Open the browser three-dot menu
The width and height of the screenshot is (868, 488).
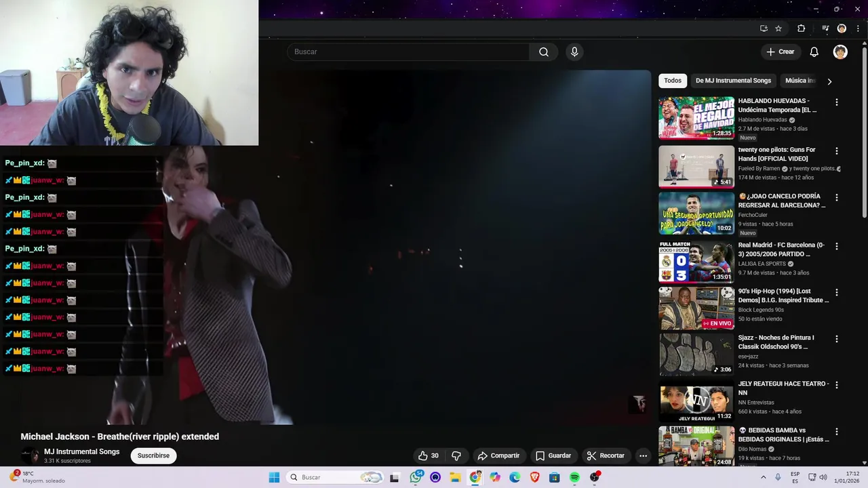click(x=858, y=28)
